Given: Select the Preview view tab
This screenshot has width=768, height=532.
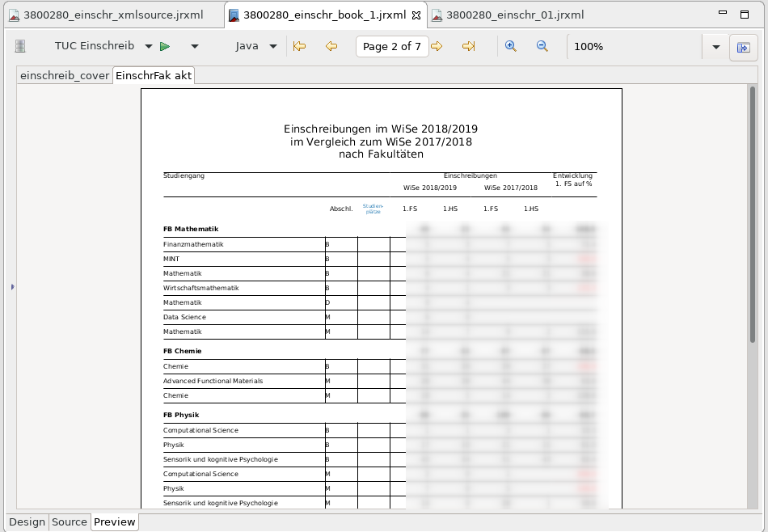Looking at the screenshot, I should pyautogui.click(x=115, y=521).
